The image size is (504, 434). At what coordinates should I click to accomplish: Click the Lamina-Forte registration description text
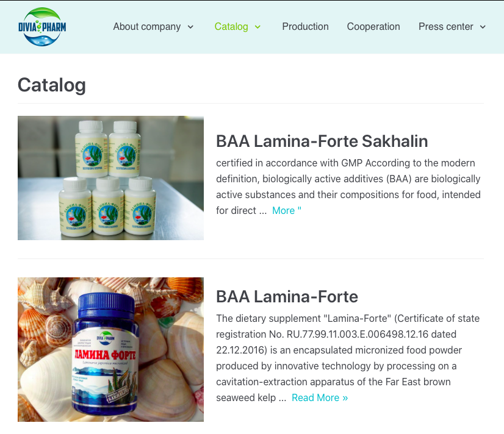coord(348,358)
